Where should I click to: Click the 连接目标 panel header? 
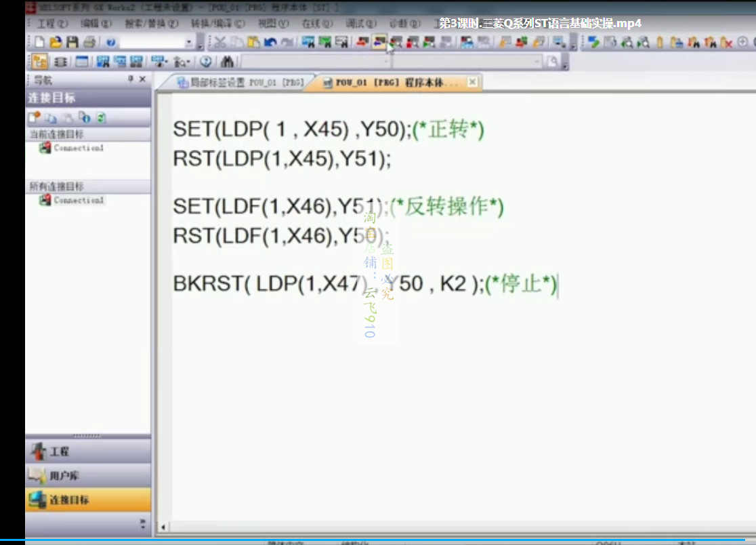point(88,98)
